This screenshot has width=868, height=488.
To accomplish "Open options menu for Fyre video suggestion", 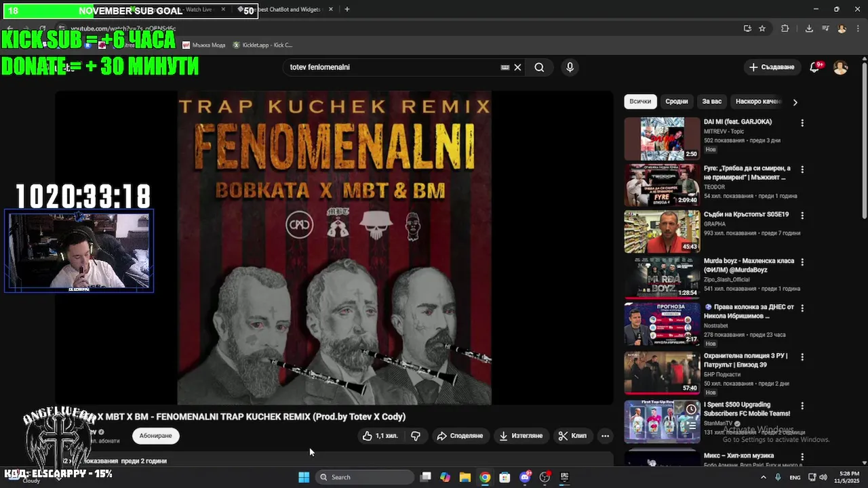I will [x=802, y=169].
